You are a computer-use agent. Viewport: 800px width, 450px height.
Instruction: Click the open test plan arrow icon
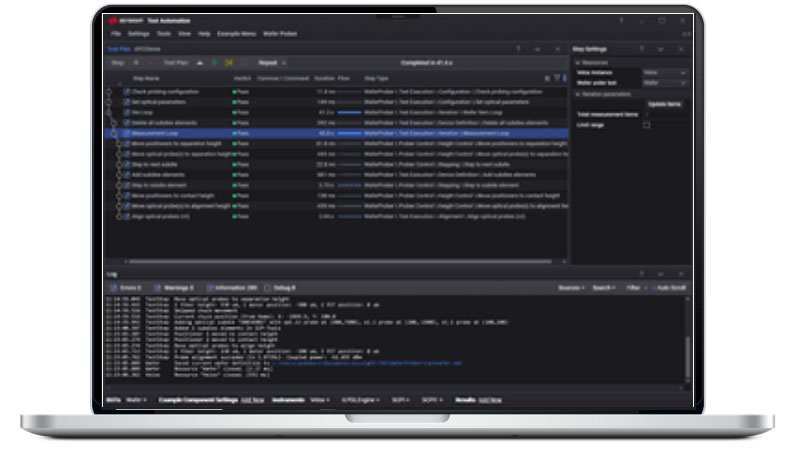[x=200, y=63]
